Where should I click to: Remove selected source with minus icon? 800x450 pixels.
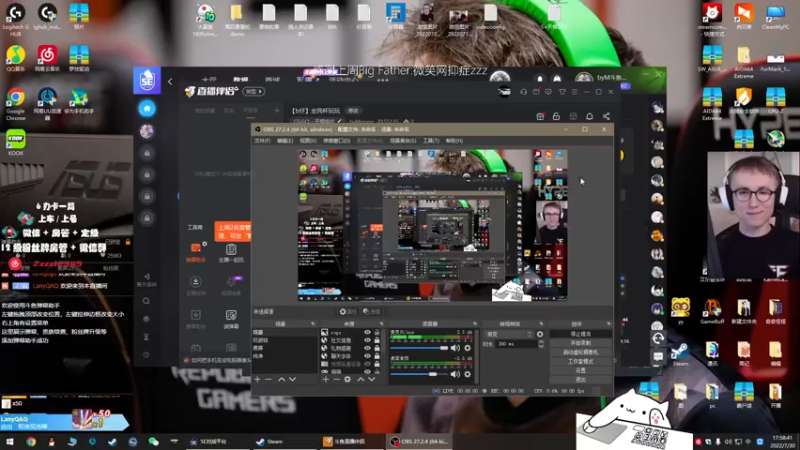[336, 379]
